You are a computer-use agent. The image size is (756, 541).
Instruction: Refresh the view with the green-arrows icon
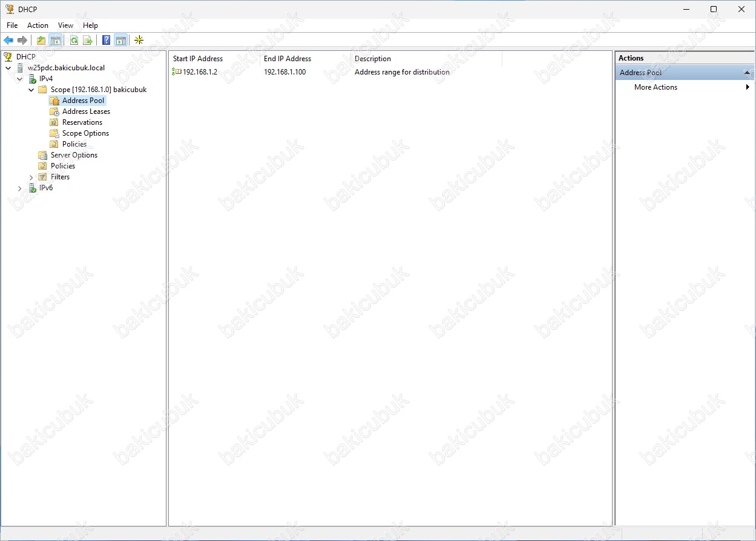(74, 41)
